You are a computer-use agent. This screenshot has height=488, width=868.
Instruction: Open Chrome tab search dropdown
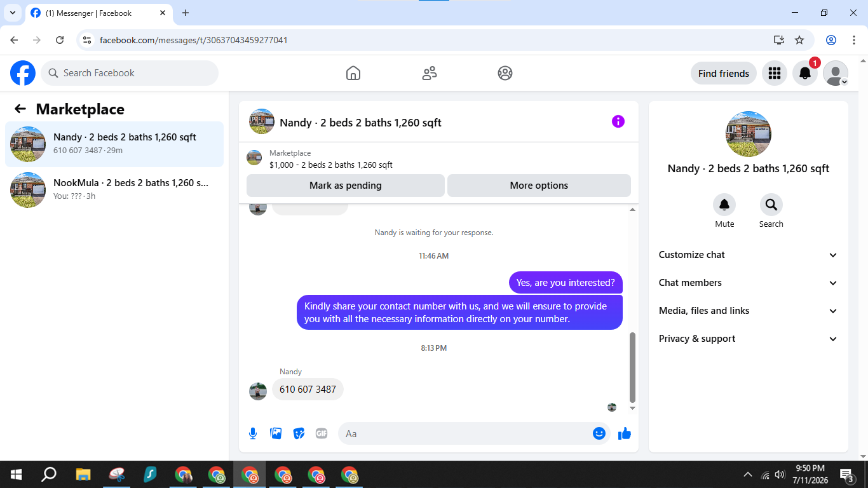tap(13, 13)
